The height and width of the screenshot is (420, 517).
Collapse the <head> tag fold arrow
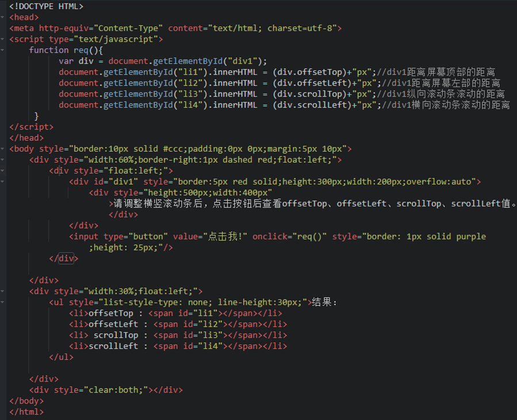(x=2, y=17)
